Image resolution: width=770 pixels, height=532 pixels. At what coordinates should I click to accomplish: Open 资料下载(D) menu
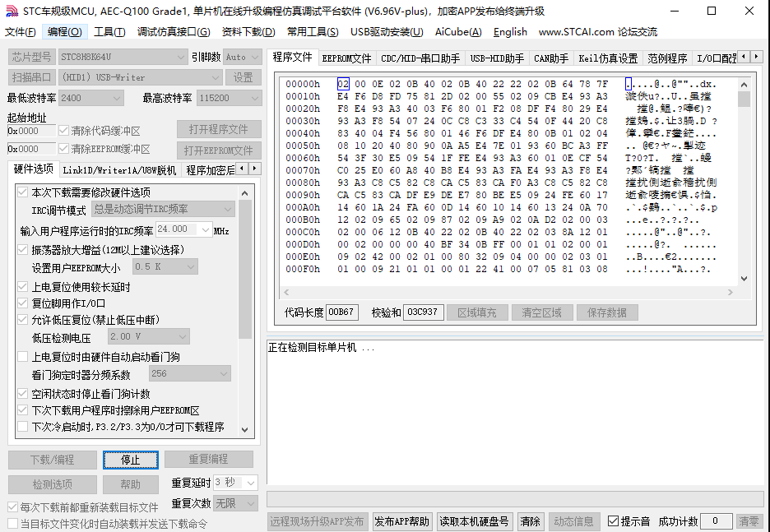(x=248, y=32)
